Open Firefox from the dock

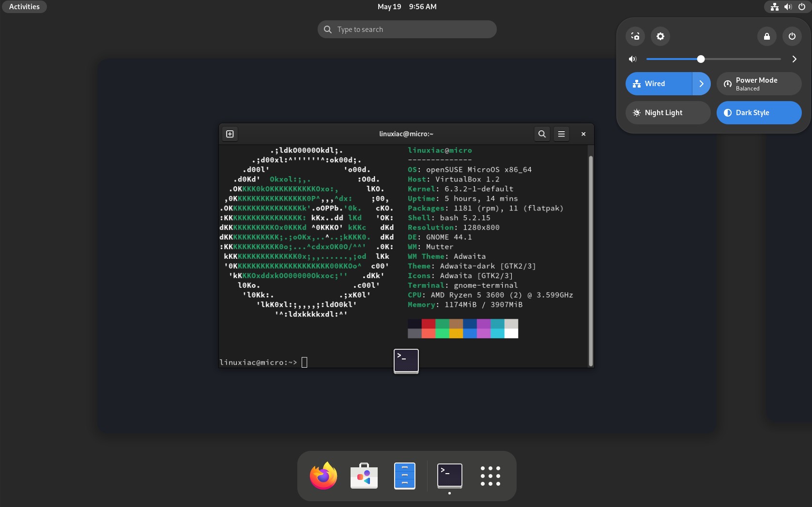(323, 476)
